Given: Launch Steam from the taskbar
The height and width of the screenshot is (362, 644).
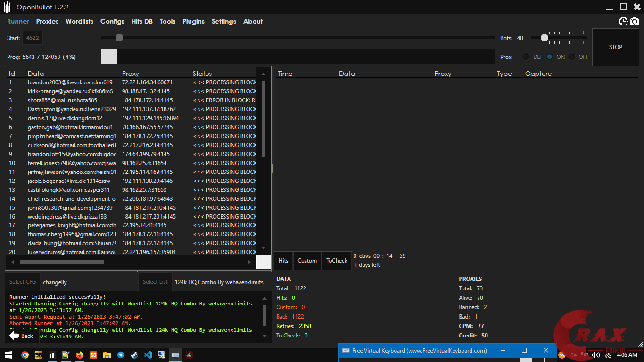Looking at the screenshot, I should tap(134, 355).
